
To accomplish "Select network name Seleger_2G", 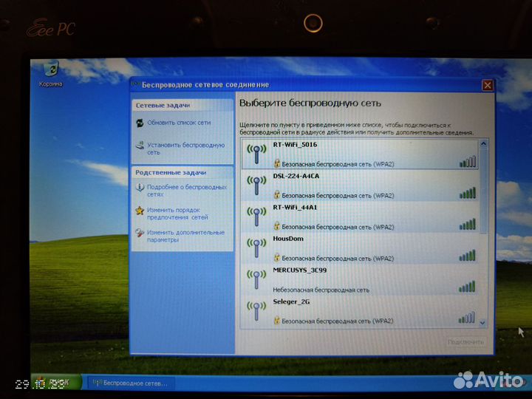I will tap(291, 301).
